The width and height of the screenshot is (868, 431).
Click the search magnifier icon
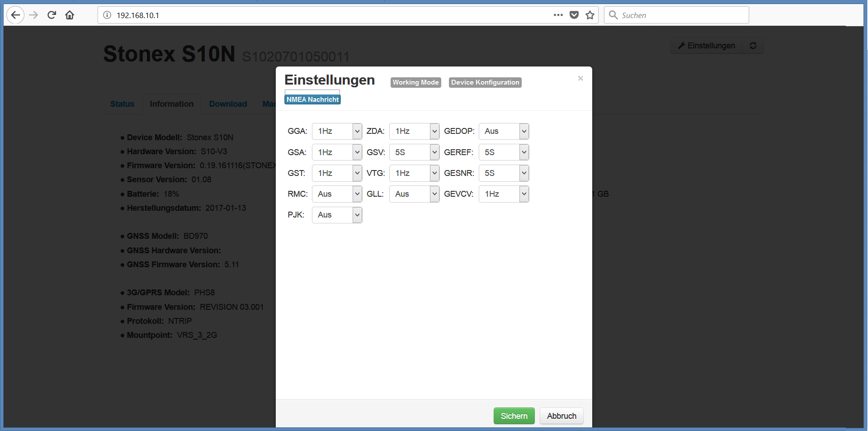613,15
